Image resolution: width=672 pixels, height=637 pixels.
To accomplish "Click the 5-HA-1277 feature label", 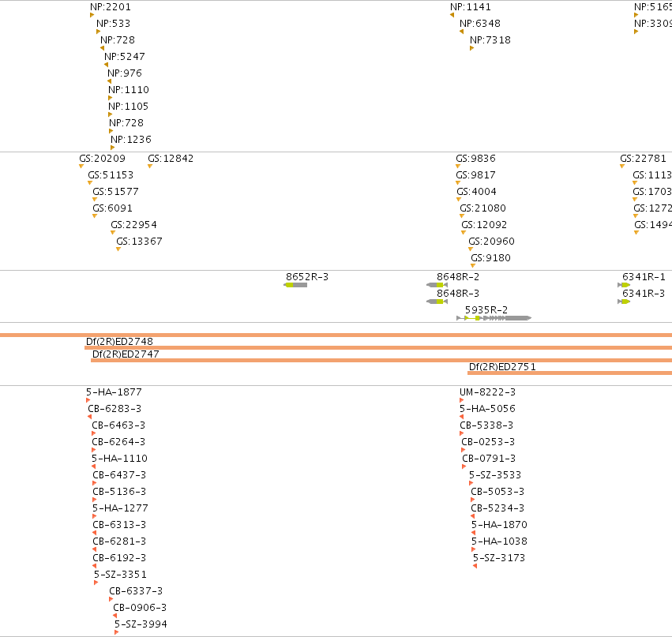I will [121, 508].
